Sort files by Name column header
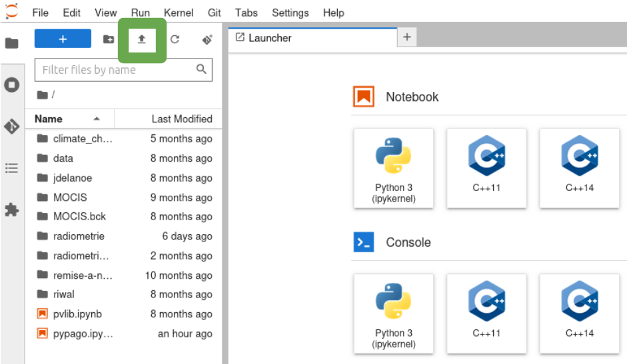 tap(69, 119)
